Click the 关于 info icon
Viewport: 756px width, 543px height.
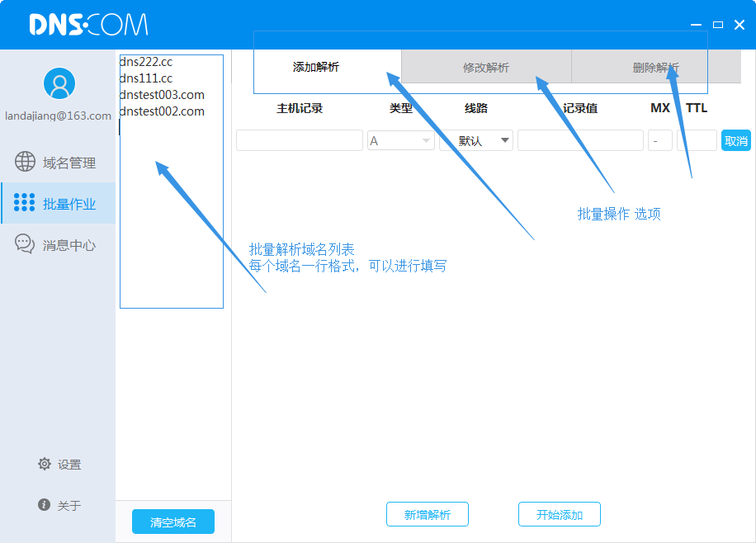pos(45,505)
